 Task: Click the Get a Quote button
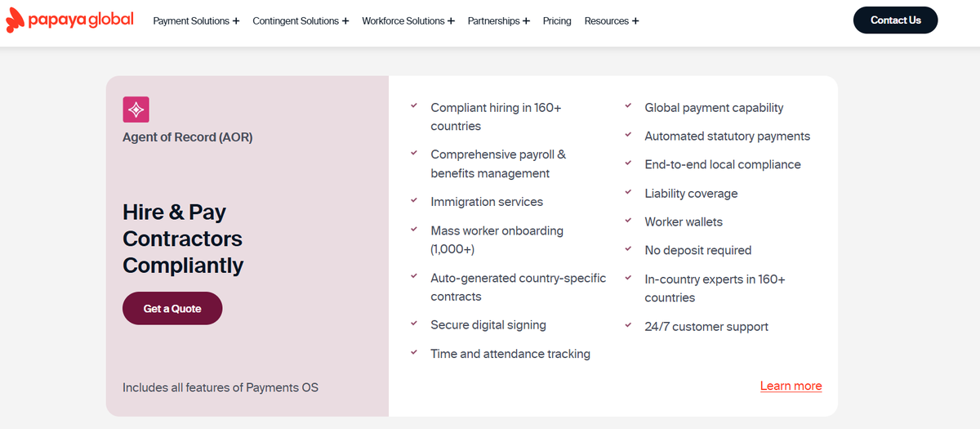pyautogui.click(x=172, y=309)
